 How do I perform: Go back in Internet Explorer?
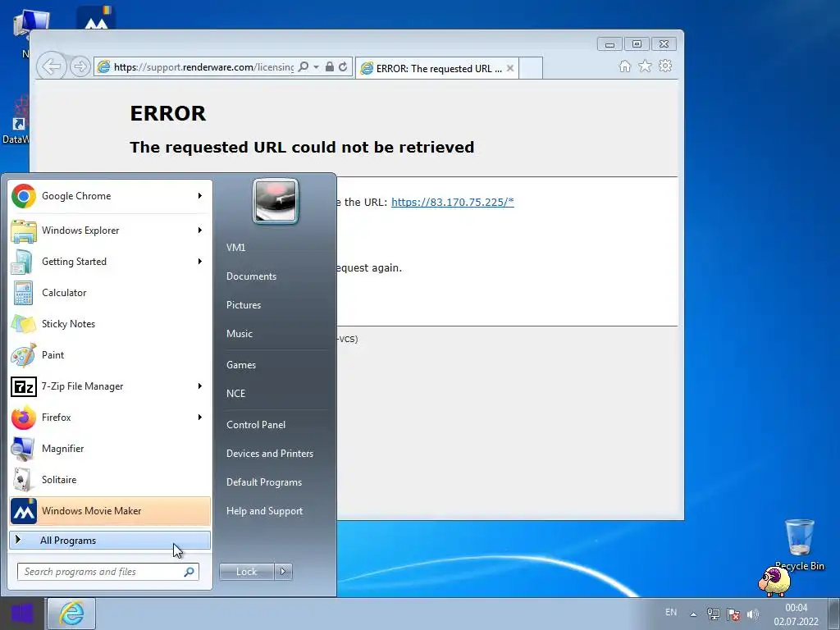pyautogui.click(x=52, y=67)
